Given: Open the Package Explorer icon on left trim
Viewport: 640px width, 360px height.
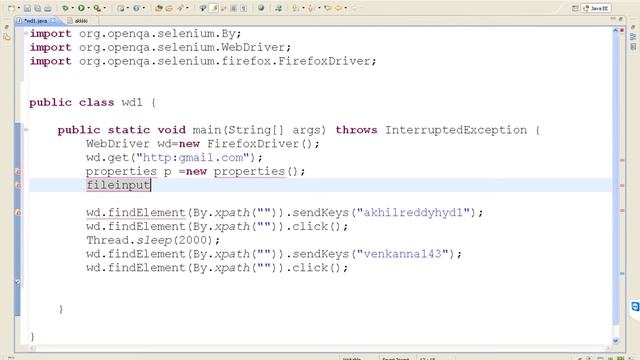Looking at the screenshot, I should point(7,37).
